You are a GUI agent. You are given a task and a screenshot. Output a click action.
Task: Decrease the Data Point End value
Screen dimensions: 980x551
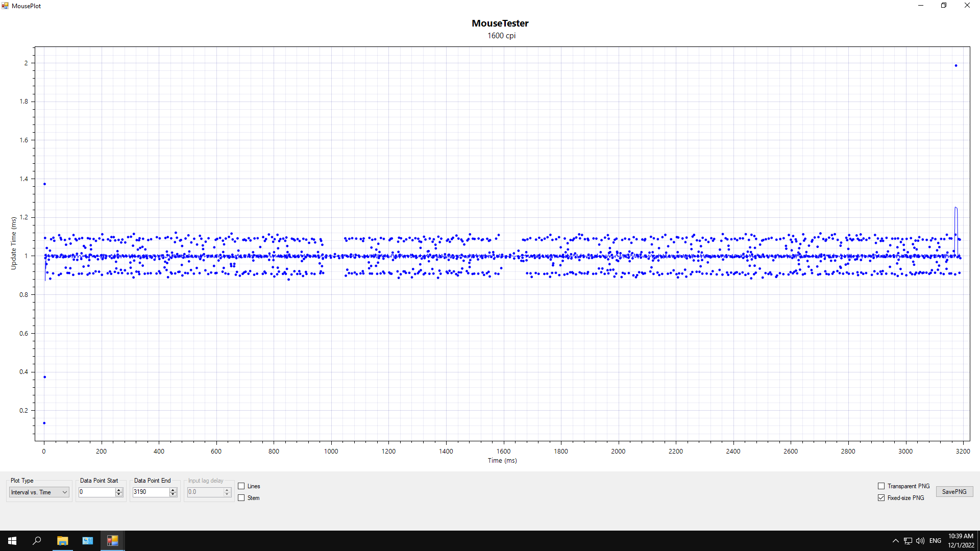[173, 494]
